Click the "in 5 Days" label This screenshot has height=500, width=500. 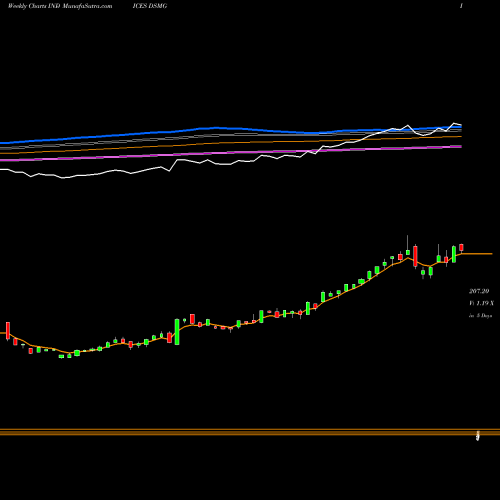[480, 315]
